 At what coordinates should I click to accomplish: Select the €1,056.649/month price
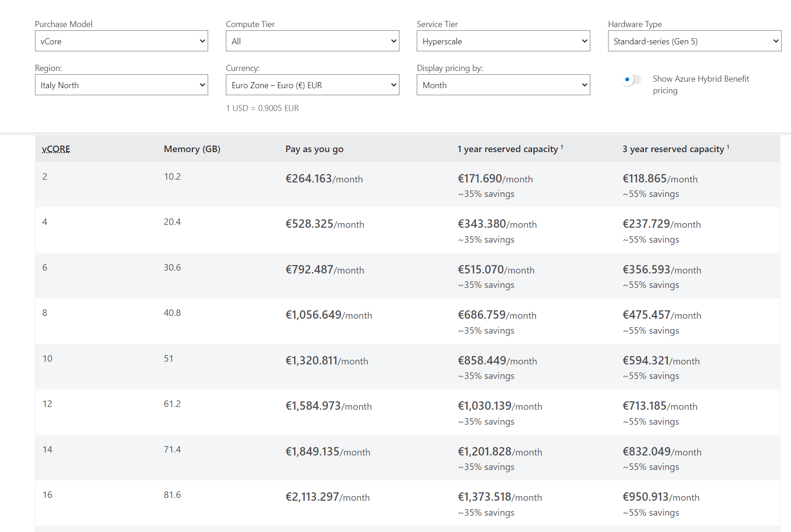click(329, 315)
